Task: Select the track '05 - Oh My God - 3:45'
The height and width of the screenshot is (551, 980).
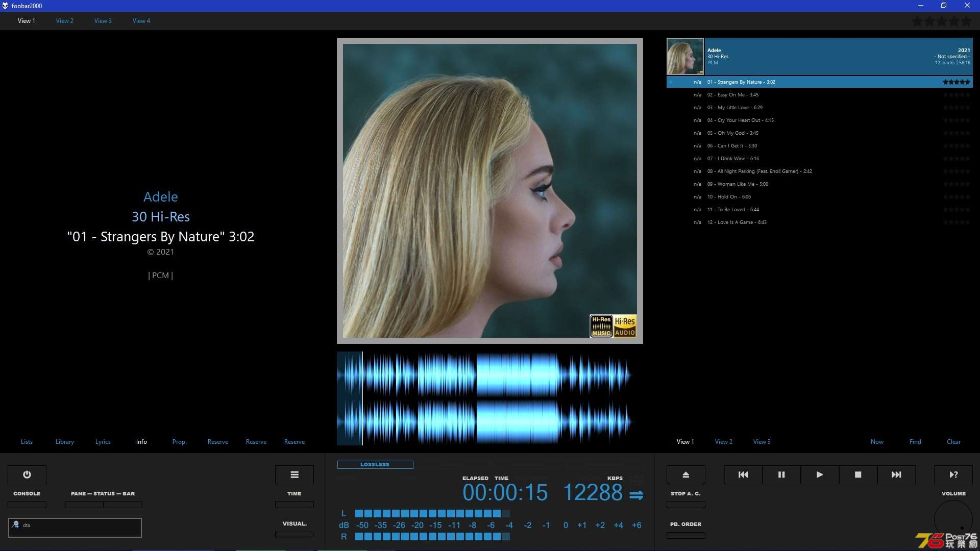Action: coord(819,133)
